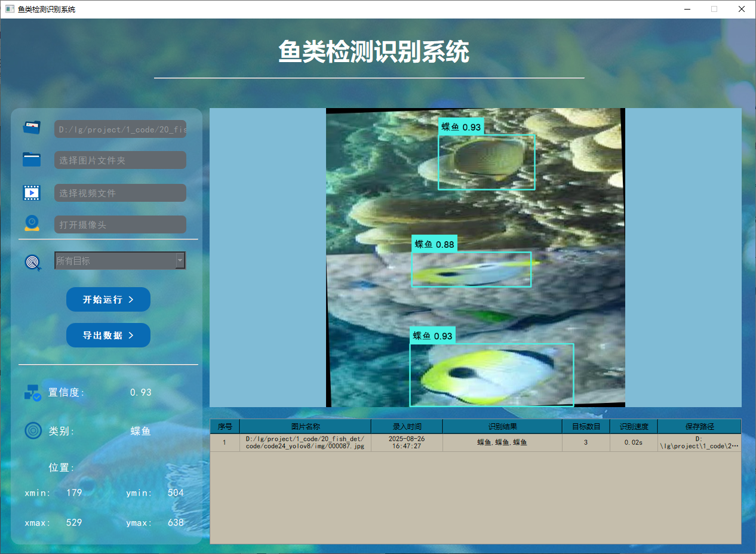Click the detection box labeled 蝶鱼 0.88
Screen dimensions: 756x554
pyautogui.click(x=471, y=269)
